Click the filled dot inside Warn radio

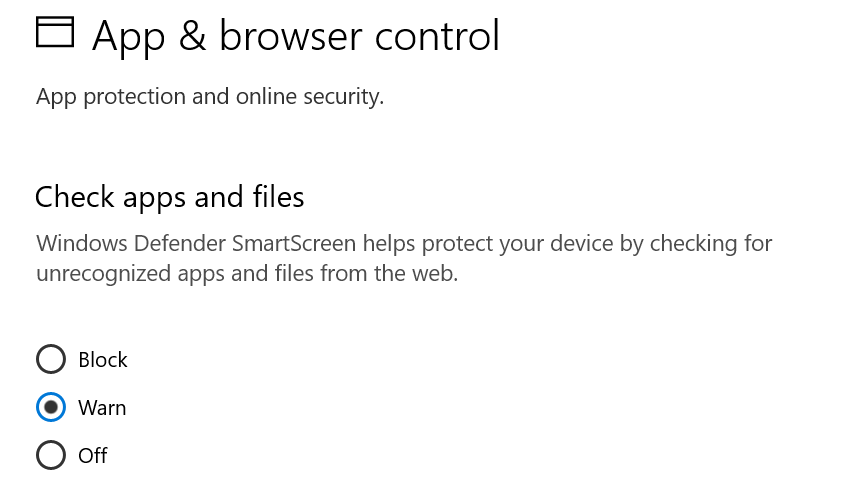[x=51, y=407]
